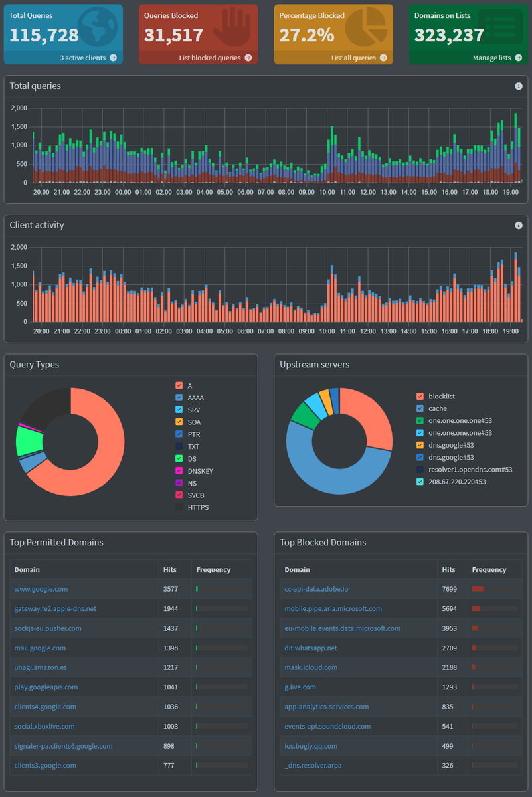
Task: Open the signaler-pa.clients6.google.com link
Action: pyautogui.click(x=63, y=746)
